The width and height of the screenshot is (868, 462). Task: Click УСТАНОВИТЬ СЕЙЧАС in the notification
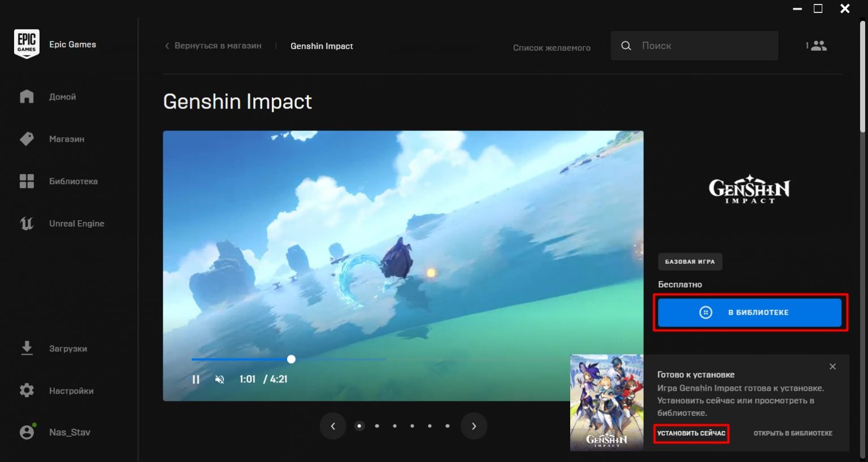click(x=691, y=433)
